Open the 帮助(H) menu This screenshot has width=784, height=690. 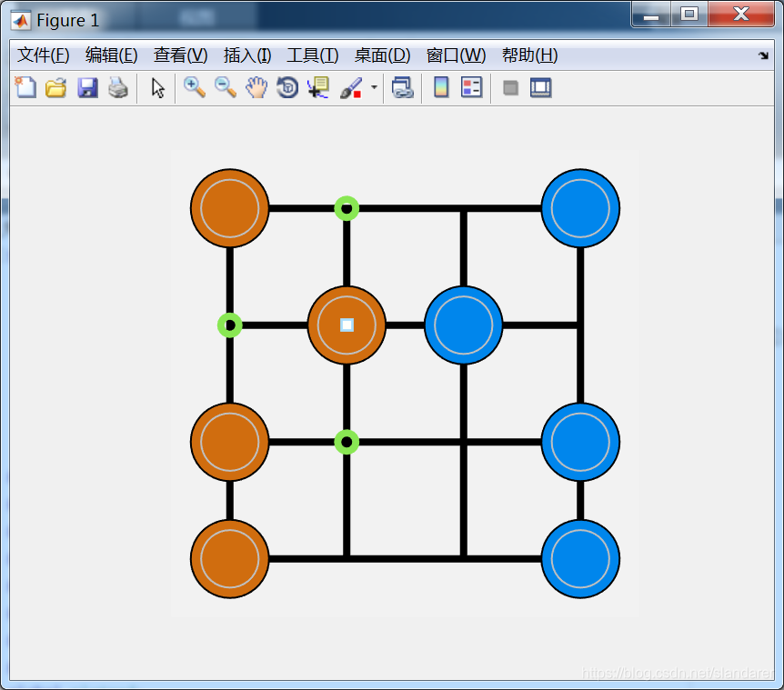(530, 55)
